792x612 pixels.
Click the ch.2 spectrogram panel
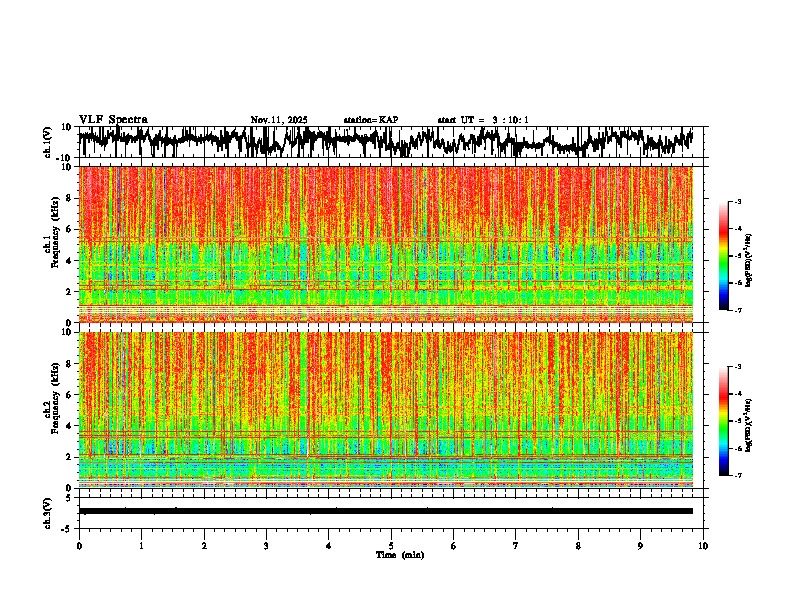(x=386, y=410)
